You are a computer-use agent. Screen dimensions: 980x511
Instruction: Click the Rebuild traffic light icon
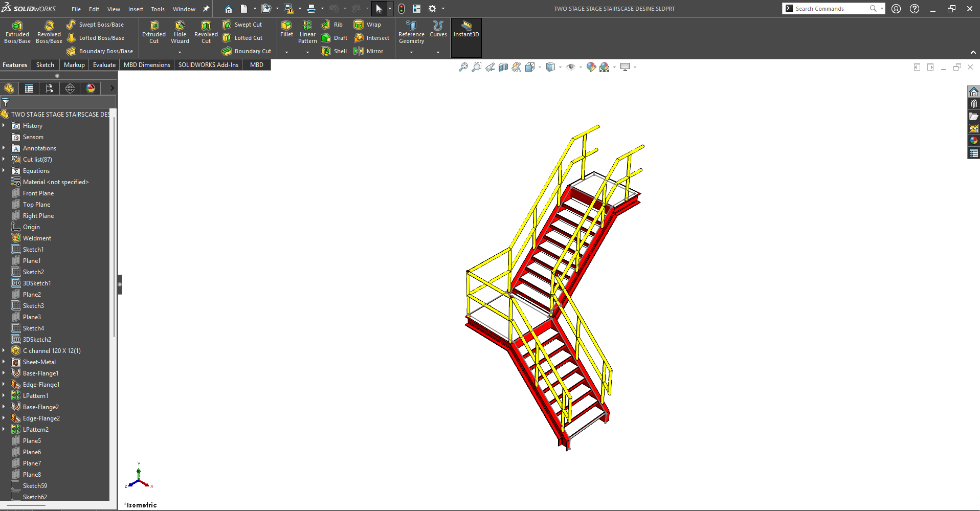tap(402, 9)
